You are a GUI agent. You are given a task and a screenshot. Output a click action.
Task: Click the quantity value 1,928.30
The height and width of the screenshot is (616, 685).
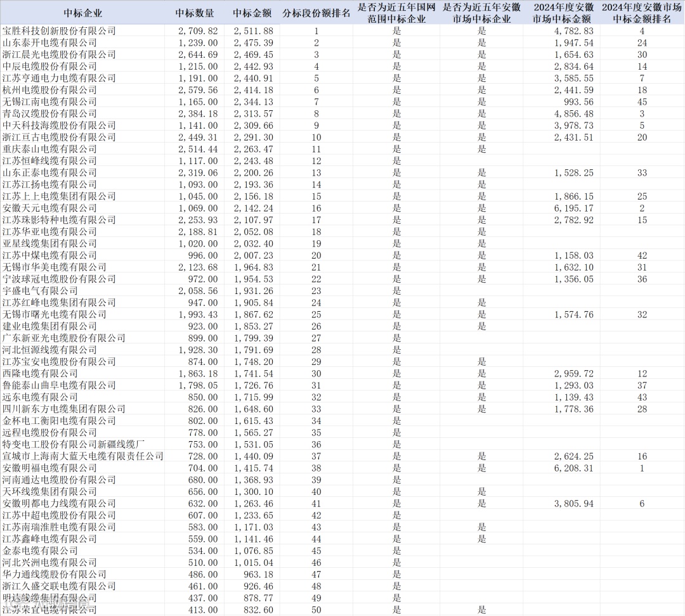tap(198, 350)
